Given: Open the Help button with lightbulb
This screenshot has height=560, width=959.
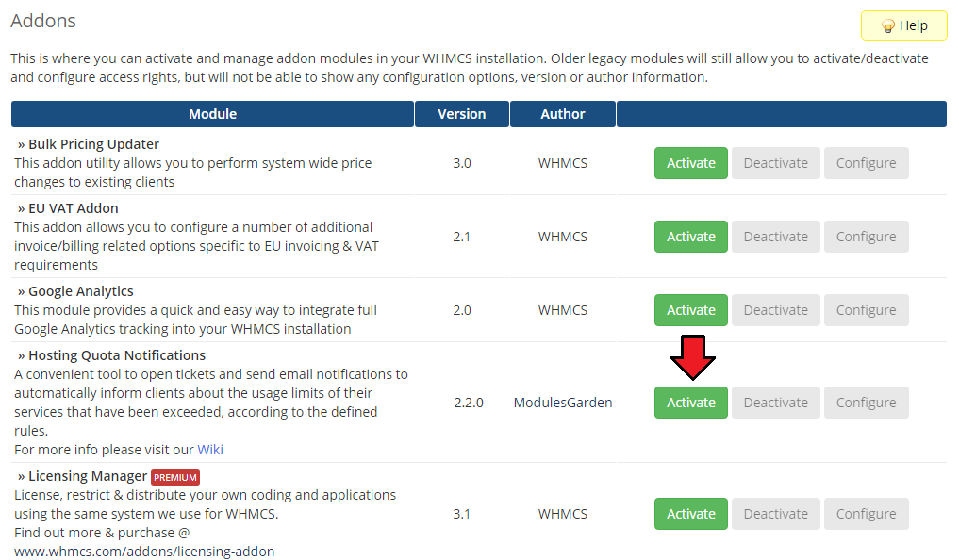Looking at the screenshot, I should (x=903, y=25).
